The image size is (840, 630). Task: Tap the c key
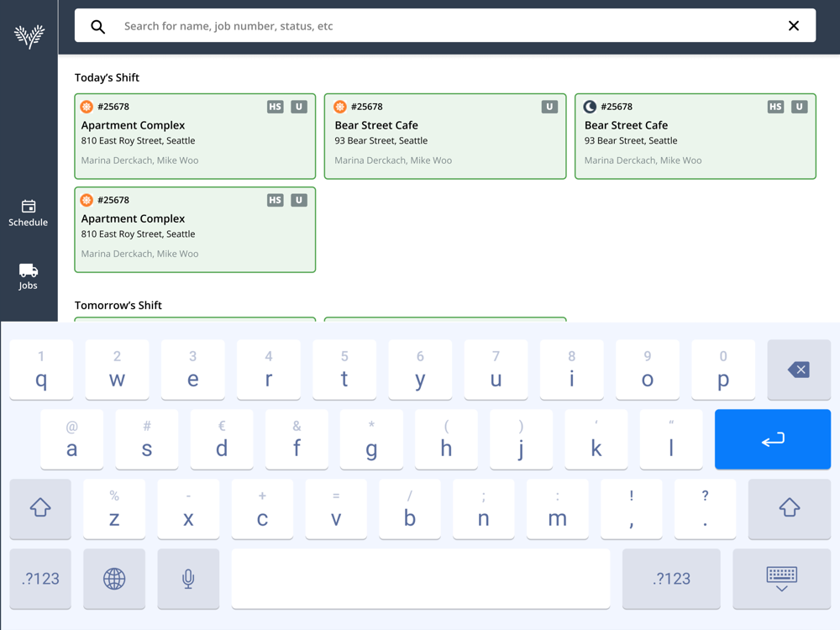tap(262, 508)
